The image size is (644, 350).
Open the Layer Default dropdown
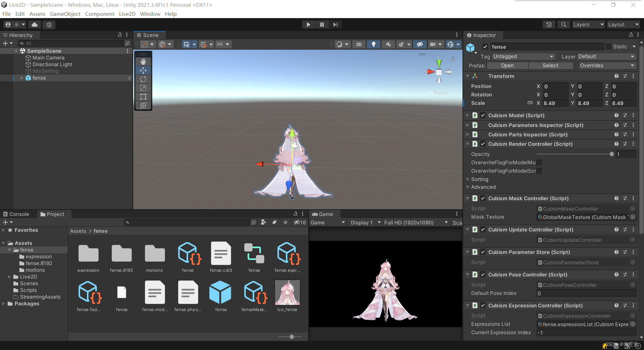tap(607, 56)
